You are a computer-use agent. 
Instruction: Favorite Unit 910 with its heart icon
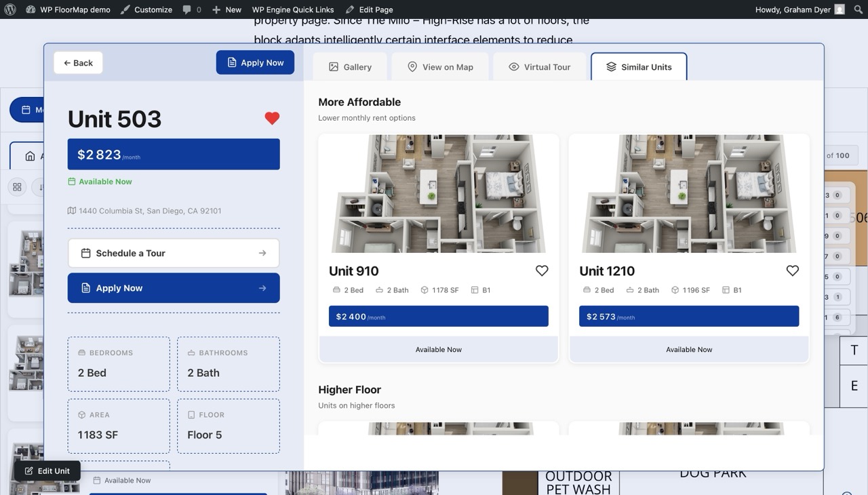[541, 270]
